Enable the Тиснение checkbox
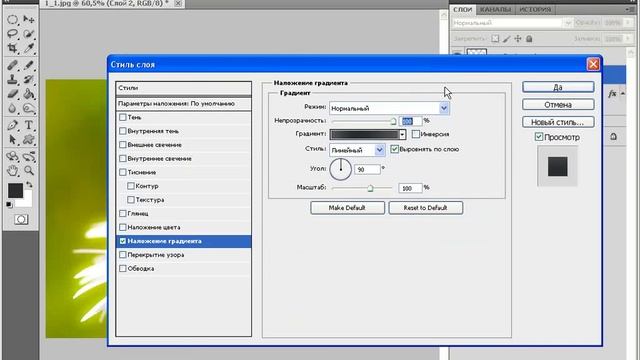The height and width of the screenshot is (360, 640). (x=122, y=172)
